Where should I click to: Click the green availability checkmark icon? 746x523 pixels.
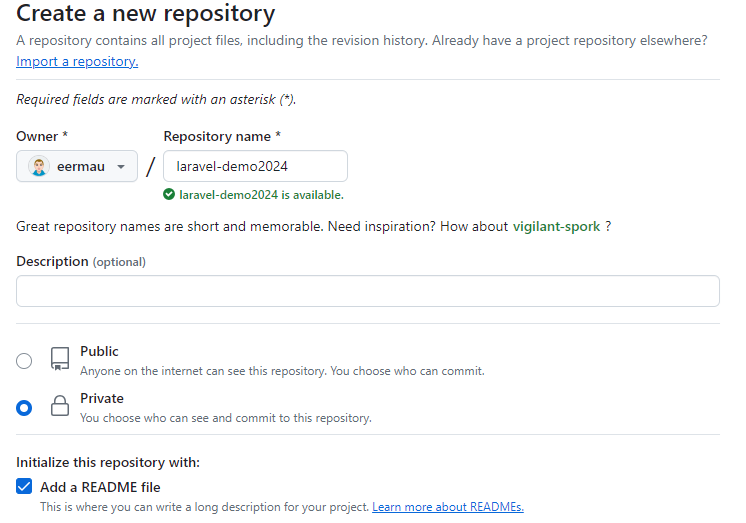[171, 195]
